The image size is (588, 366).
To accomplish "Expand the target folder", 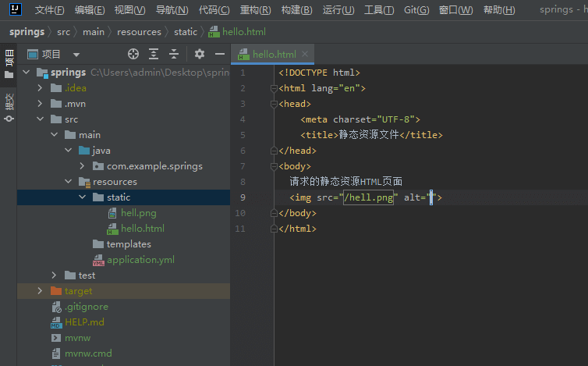I will [x=40, y=291].
